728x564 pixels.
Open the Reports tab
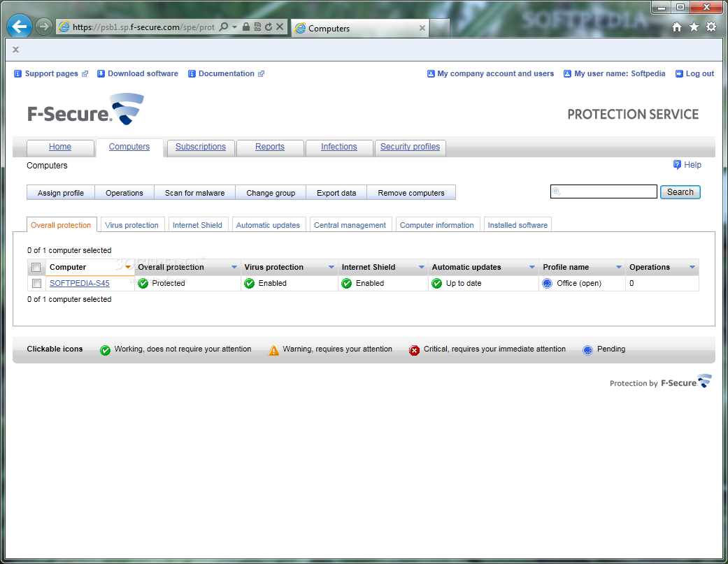click(x=270, y=147)
